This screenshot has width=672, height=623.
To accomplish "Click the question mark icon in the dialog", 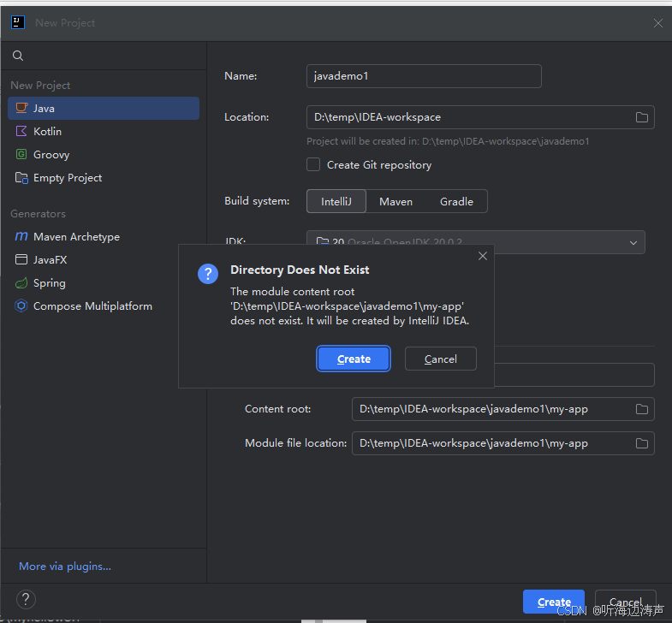I will (x=208, y=274).
